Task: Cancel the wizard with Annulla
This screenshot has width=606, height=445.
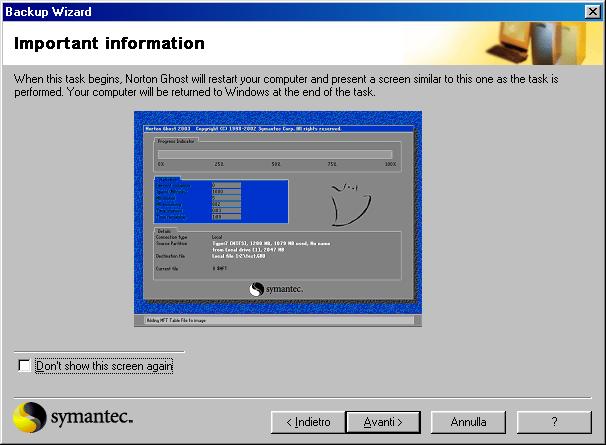Action: tap(468, 422)
